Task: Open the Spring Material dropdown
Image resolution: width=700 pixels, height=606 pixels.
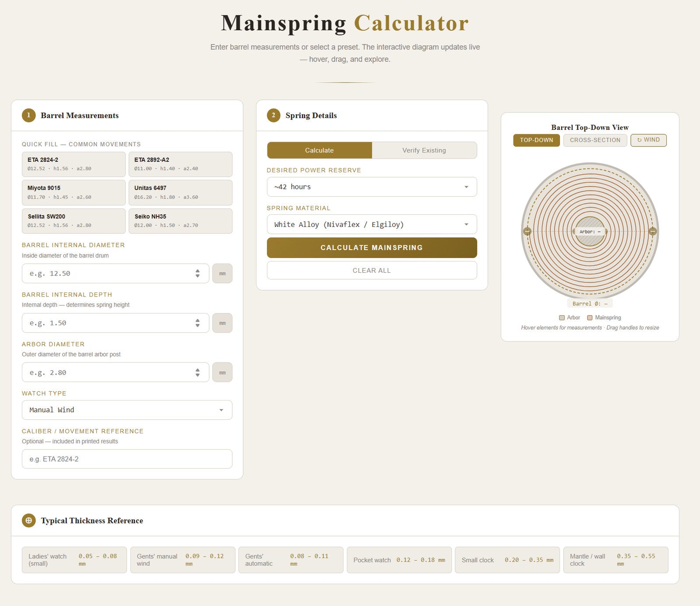Action: (372, 224)
